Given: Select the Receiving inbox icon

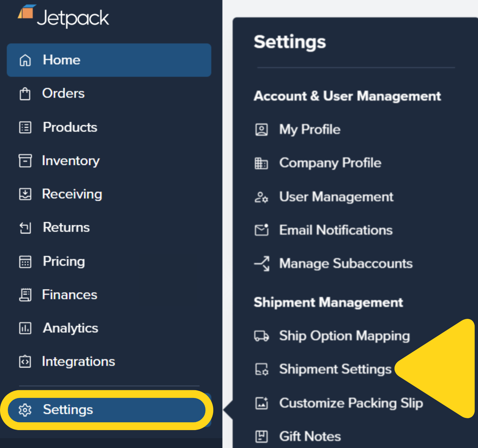Looking at the screenshot, I should 25,194.
